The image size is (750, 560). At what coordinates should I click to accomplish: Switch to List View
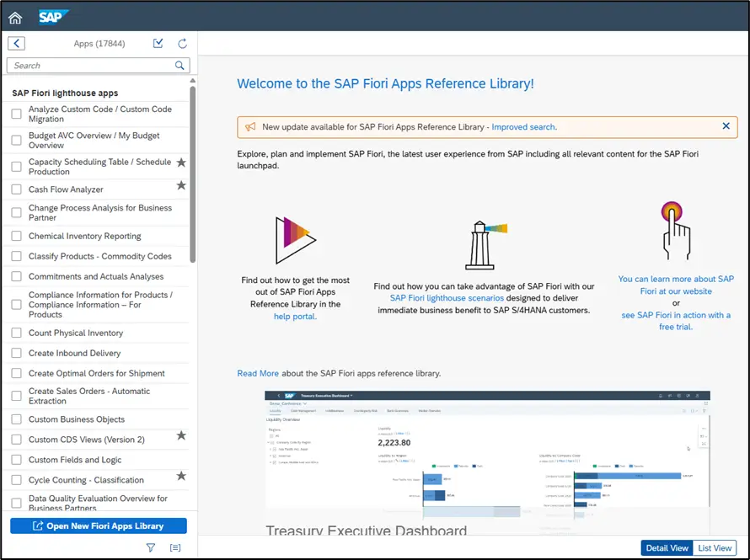715,548
